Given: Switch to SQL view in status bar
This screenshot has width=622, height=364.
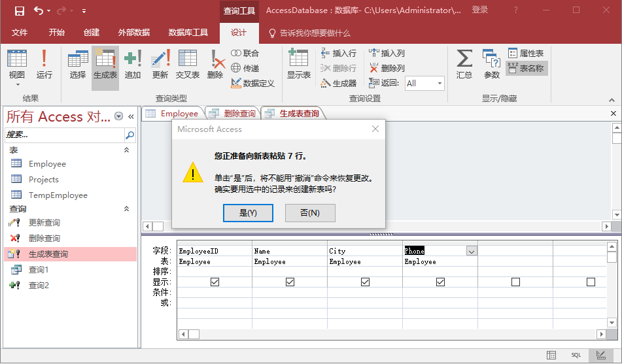Looking at the screenshot, I should coord(576,355).
